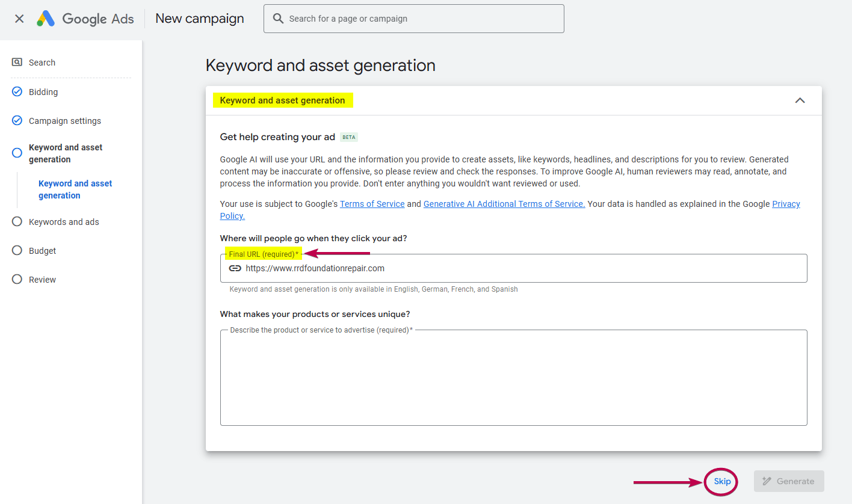Click the 'Get help creating your ad' heading
Screen dimensions: 852x504
click(x=277, y=137)
